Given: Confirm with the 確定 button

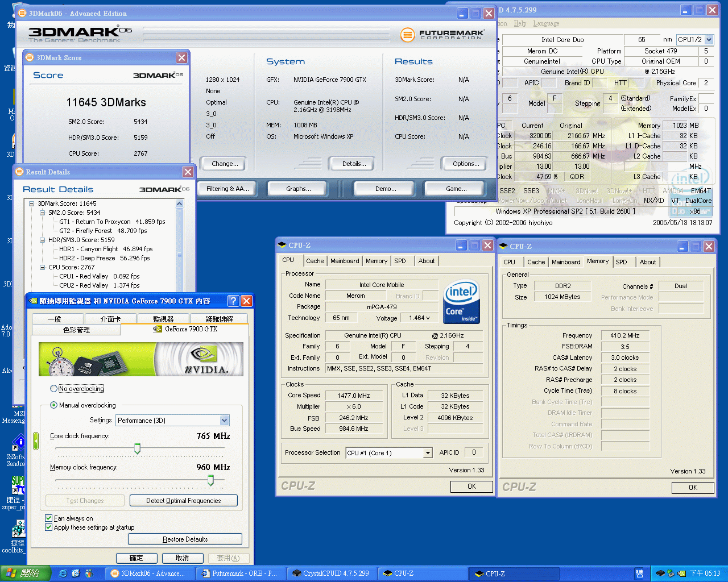Looking at the screenshot, I should [136, 558].
